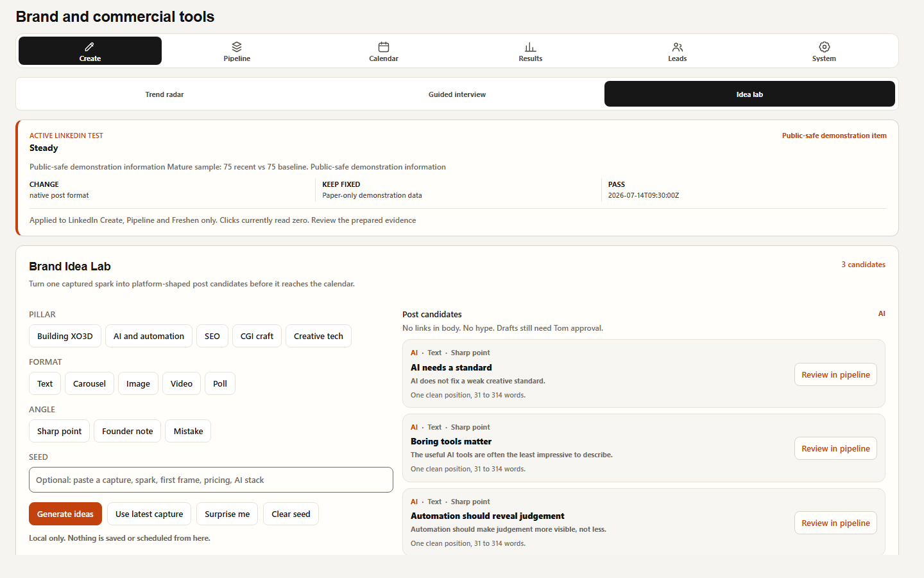Click the Calendar icon
The width and height of the screenshot is (924, 578).
point(384,47)
